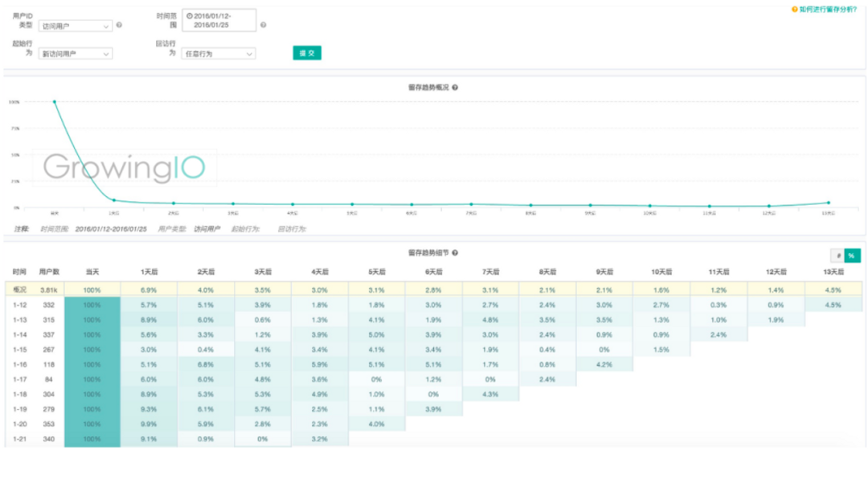The image size is (868, 480).
Task: Click the 10天后 column header
Action: click(x=661, y=272)
